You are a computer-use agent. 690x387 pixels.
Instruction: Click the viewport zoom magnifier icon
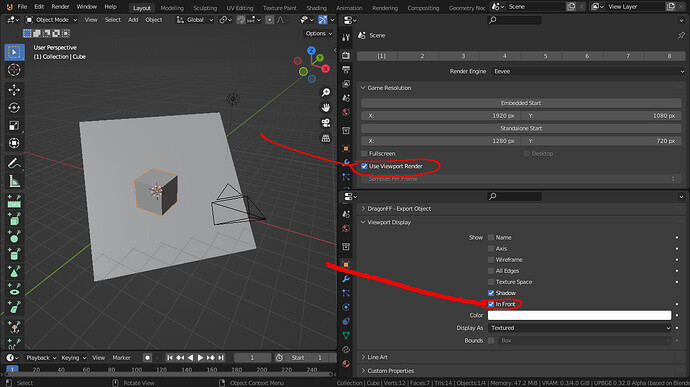[x=326, y=92]
